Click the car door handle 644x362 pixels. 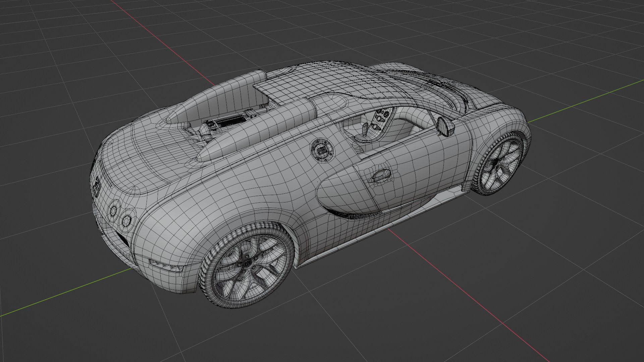coord(380,176)
